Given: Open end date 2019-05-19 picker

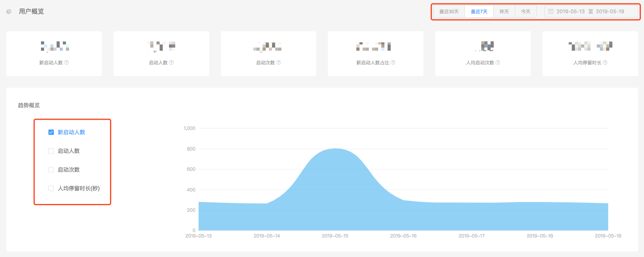Looking at the screenshot, I should click(610, 11).
